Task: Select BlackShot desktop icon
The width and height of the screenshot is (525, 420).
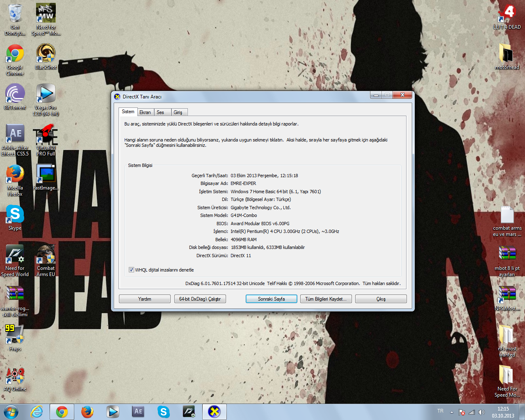Action: pos(46,57)
